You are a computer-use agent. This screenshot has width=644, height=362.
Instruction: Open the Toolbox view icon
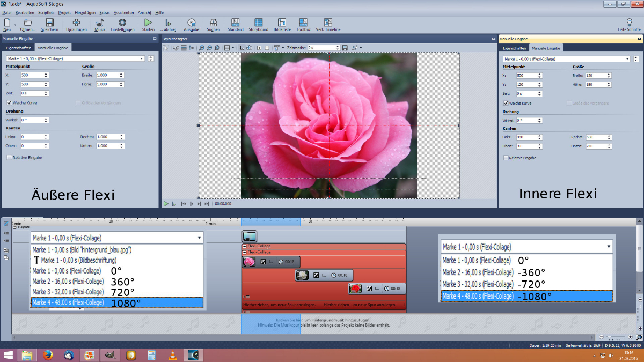303,23
